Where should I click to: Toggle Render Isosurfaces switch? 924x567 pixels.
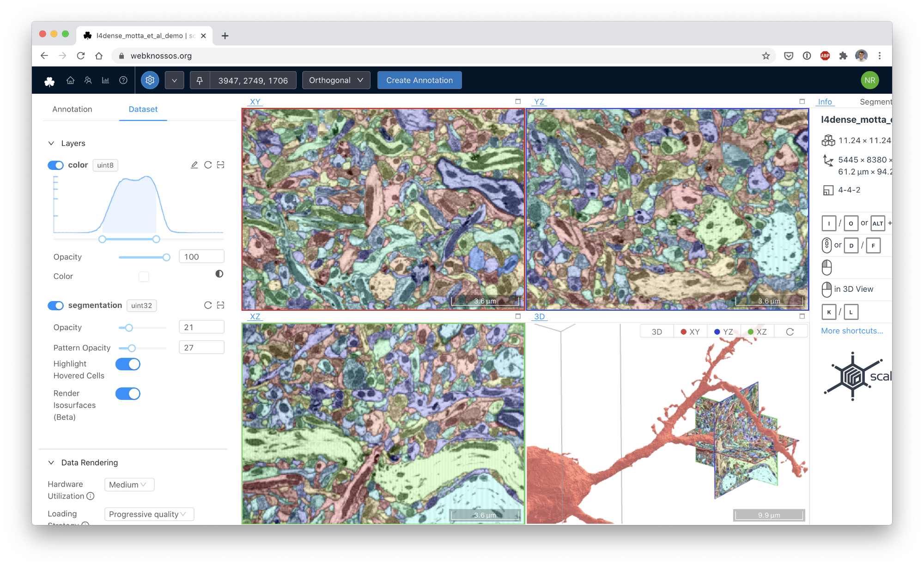[x=128, y=394]
